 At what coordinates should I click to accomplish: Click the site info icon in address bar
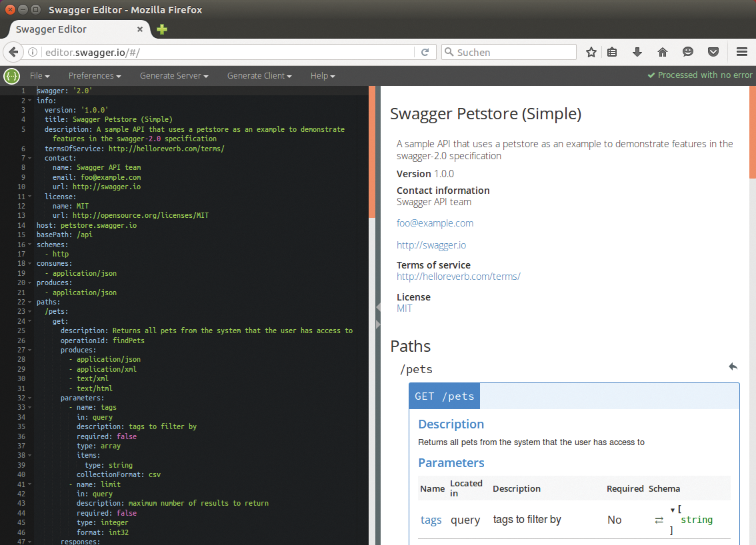tap(33, 52)
